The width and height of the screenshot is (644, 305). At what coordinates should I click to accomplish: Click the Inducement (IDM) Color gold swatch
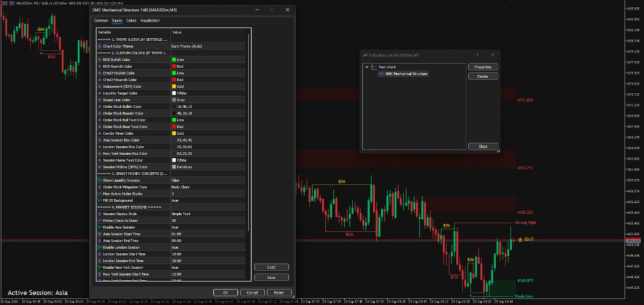174,86
